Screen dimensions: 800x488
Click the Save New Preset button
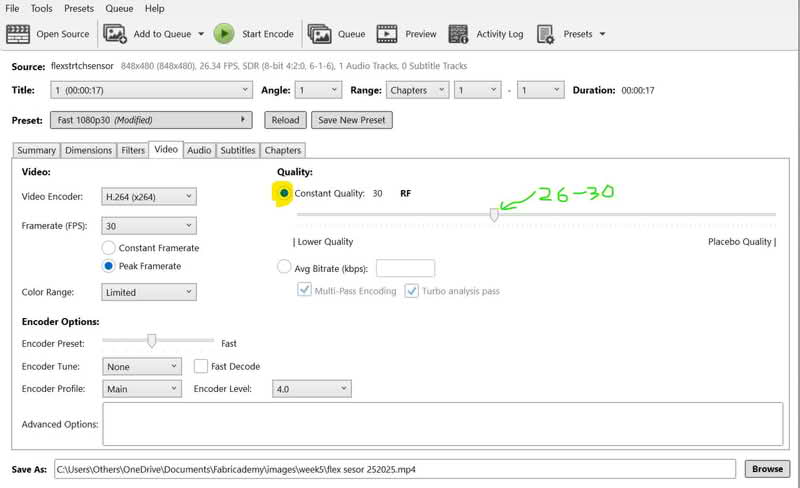coord(351,120)
